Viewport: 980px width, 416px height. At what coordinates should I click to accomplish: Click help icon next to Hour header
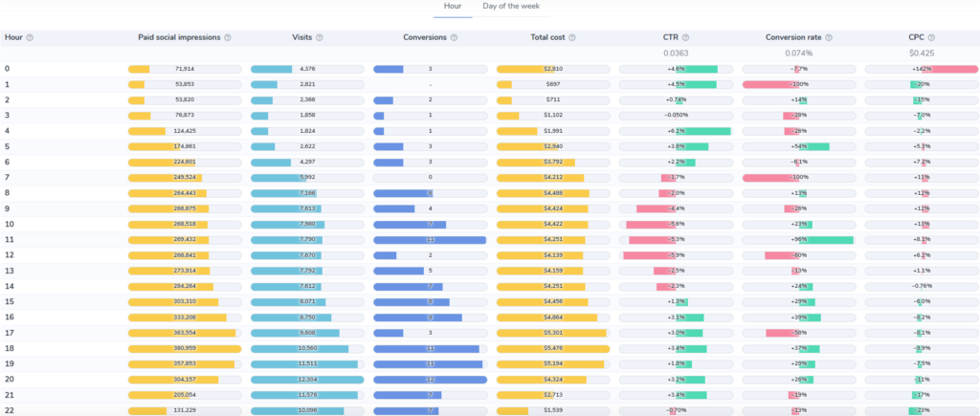pyautogui.click(x=30, y=38)
